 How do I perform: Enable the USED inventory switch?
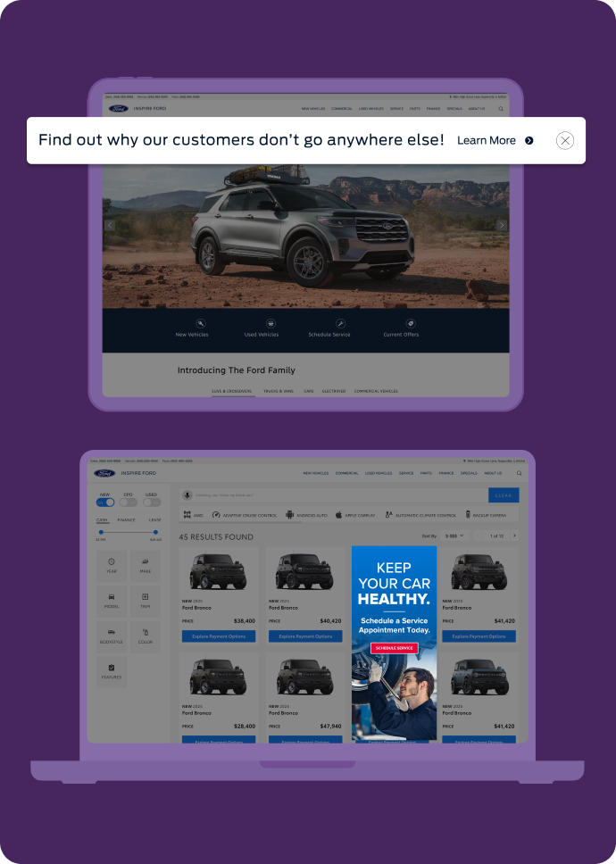[152, 503]
